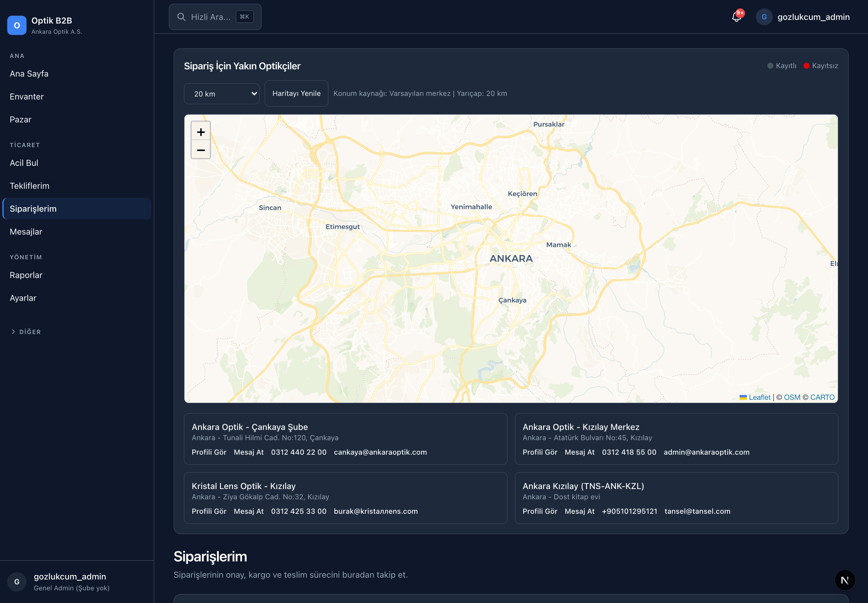Click the Çankaya label on the map
This screenshot has height=603, width=868.
pos(512,300)
